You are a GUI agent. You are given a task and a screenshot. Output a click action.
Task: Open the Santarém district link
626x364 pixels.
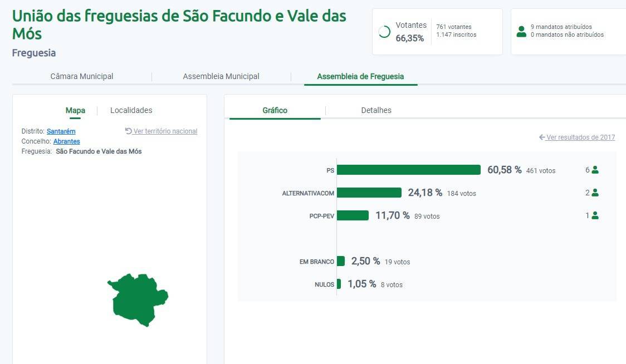pyautogui.click(x=61, y=131)
